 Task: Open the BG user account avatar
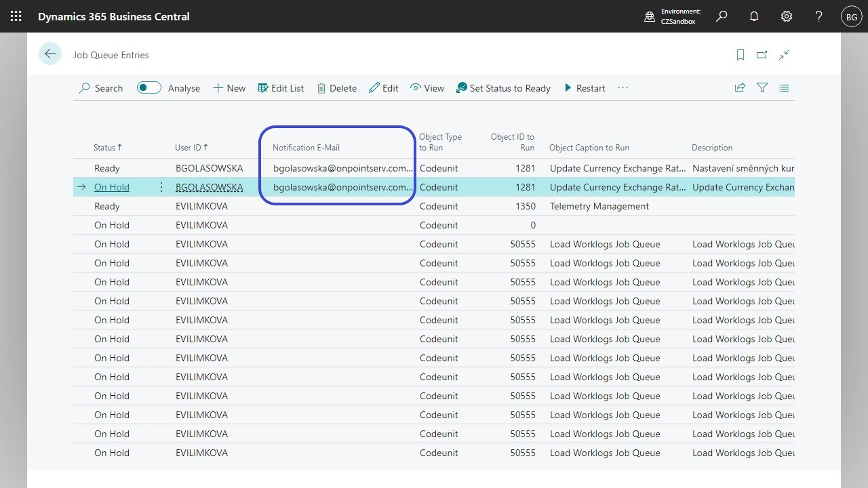click(852, 16)
